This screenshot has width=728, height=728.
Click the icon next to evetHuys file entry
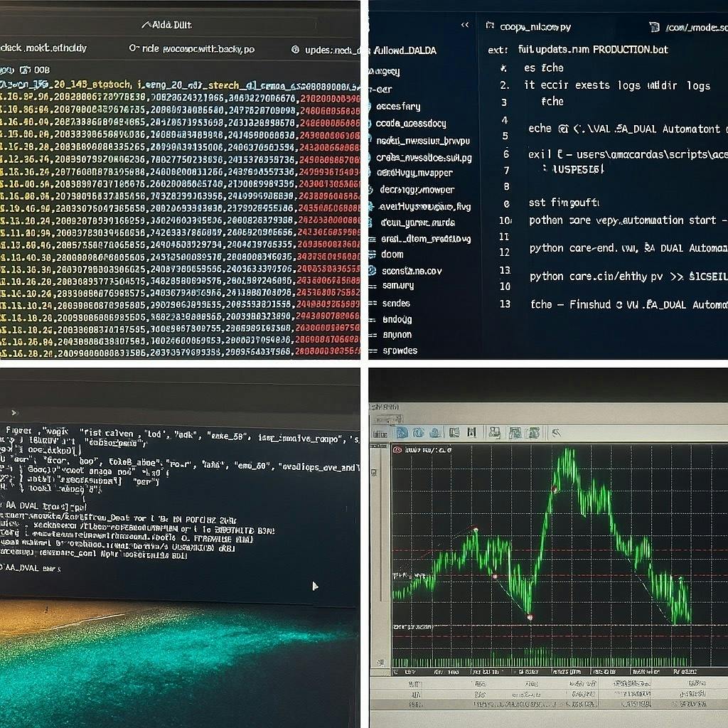(x=372, y=207)
